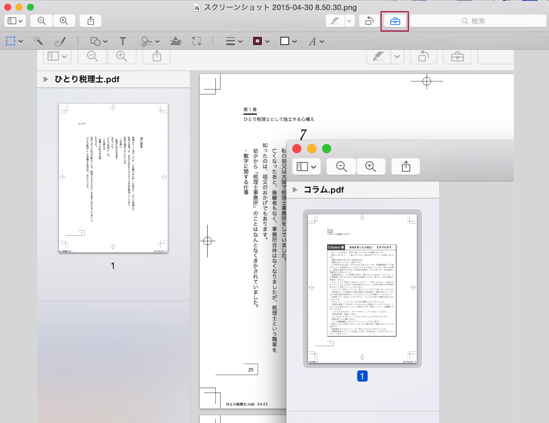Click the blue page 1 badge under コラム thumbnail

[362, 376]
